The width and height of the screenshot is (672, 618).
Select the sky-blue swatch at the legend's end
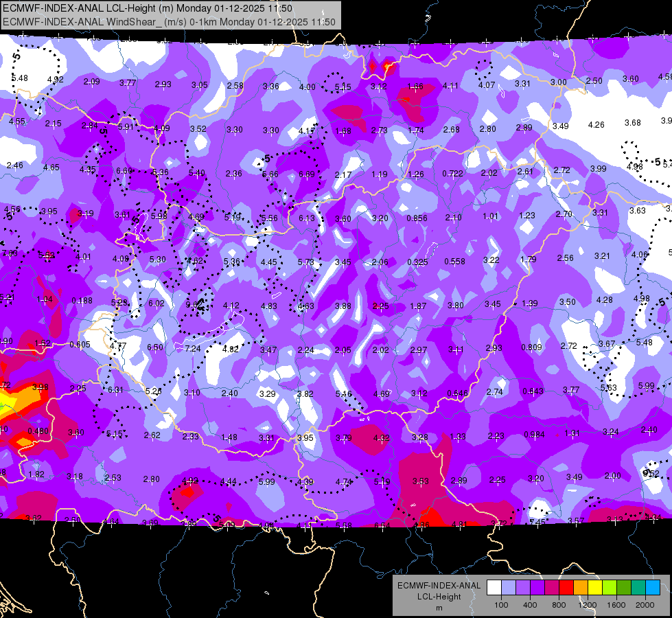[x=653, y=588]
